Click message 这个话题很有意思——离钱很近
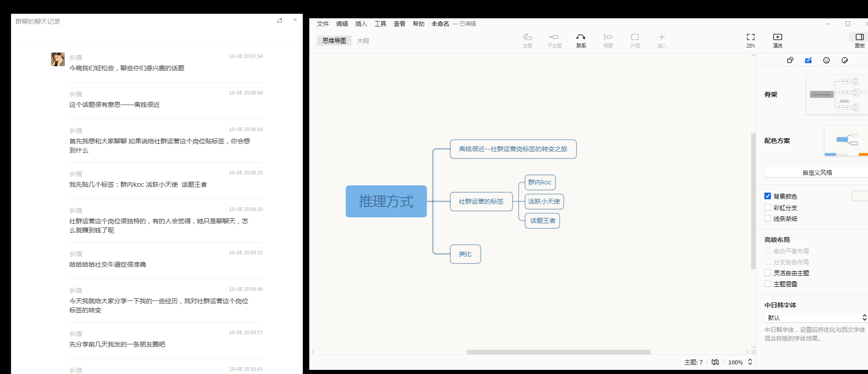 (114, 105)
